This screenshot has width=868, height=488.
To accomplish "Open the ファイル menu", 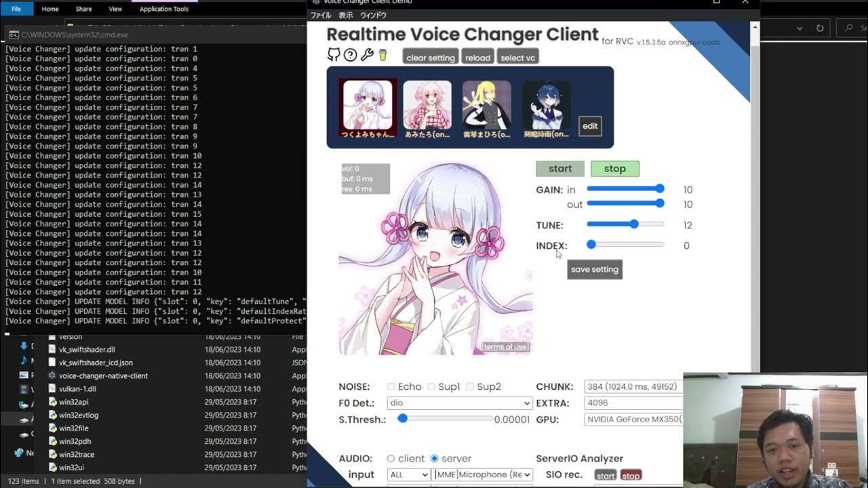I will pos(321,15).
